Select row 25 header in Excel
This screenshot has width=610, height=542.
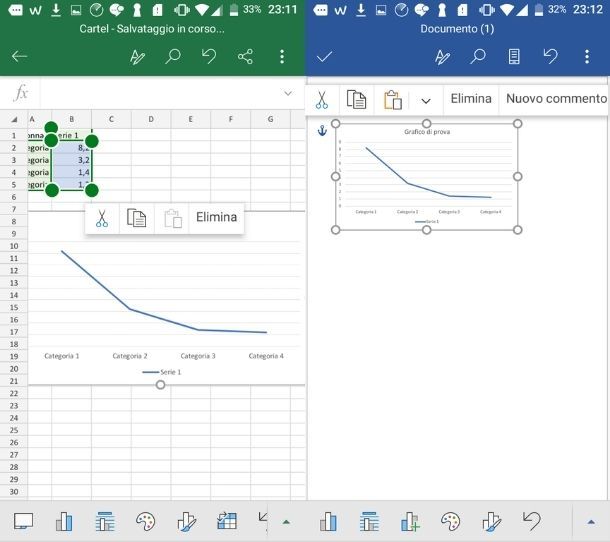(14, 430)
